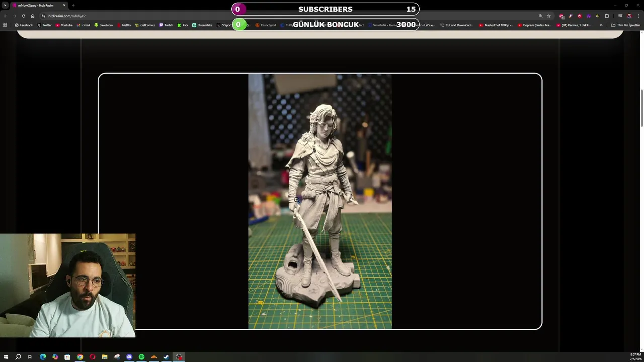The height and width of the screenshot is (362, 644).
Task: Open the Deprem Çantası bookmark
Action: point(534,25)
